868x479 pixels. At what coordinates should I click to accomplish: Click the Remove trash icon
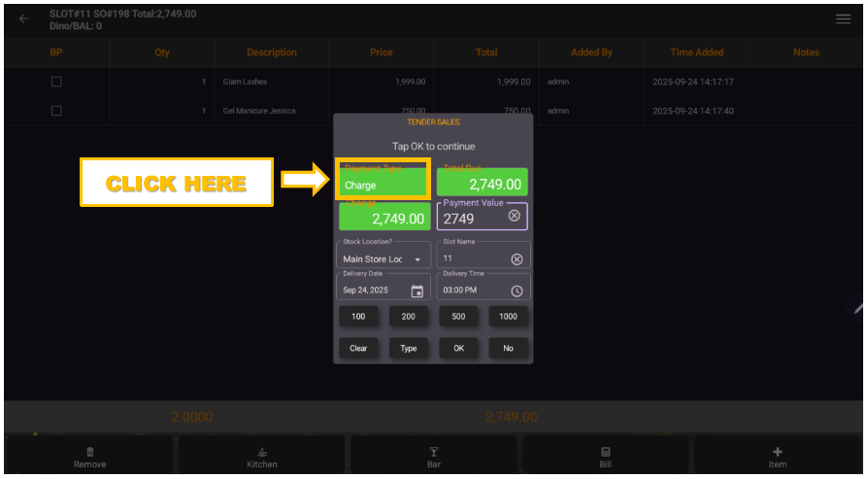pyautogui.click(x=90, y=452)
